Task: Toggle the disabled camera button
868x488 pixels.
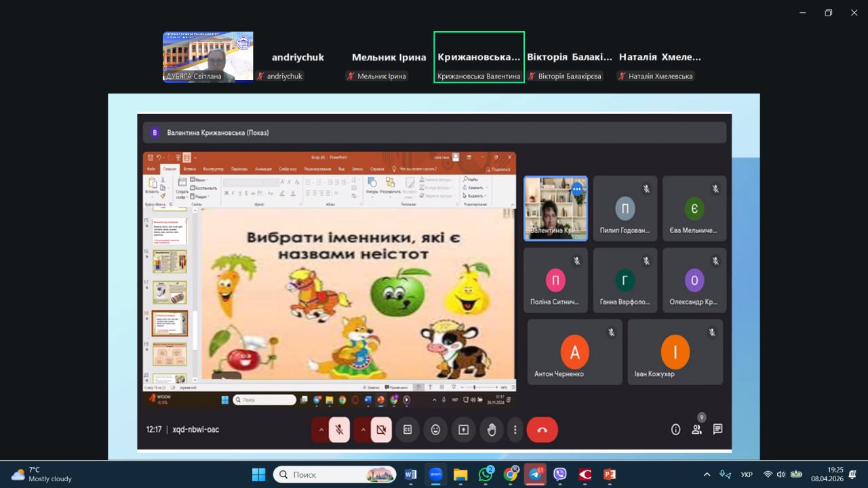Action: [381, 430]
